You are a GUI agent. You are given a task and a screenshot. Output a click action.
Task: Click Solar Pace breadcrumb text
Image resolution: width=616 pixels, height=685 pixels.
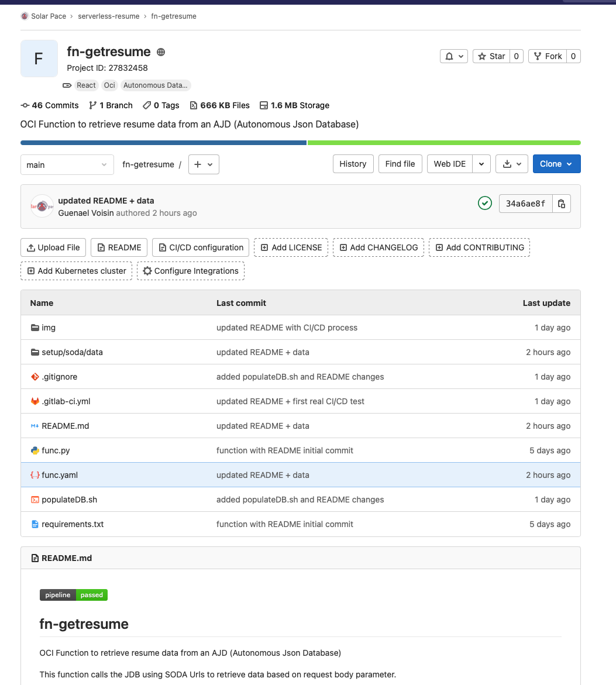[49, 16]
